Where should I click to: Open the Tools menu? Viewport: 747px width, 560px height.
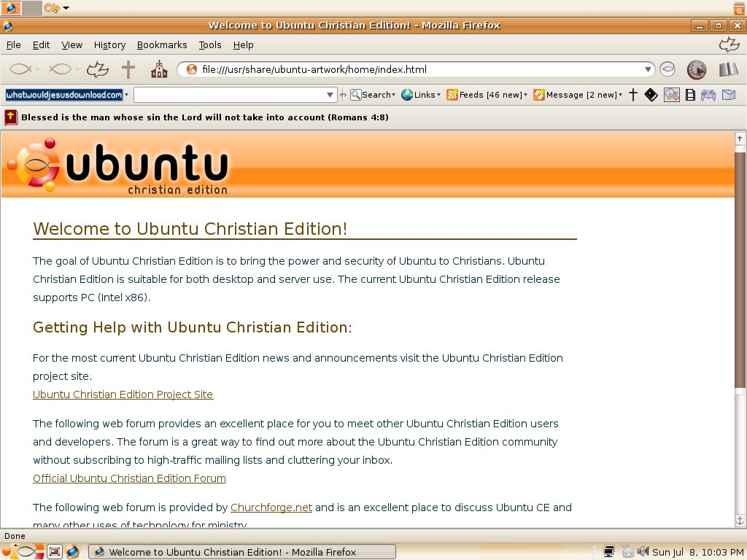[x=210, y=44]
